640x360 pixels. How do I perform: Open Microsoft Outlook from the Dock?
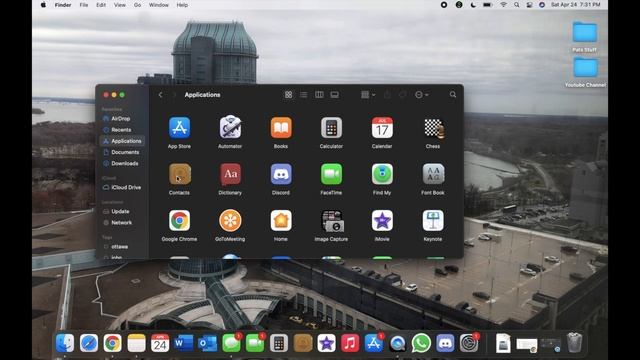207,343
